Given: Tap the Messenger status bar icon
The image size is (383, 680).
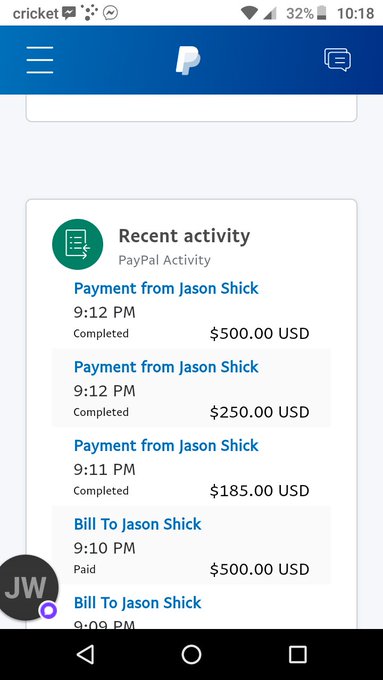Looking at the screenshot, I should click(111, 13).
